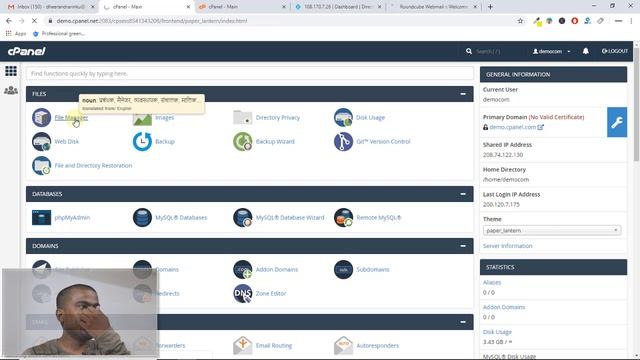Viewport: 640px width, 360px height.
Task: Click the Directory Privacy text link
Action: coord(278,118)
